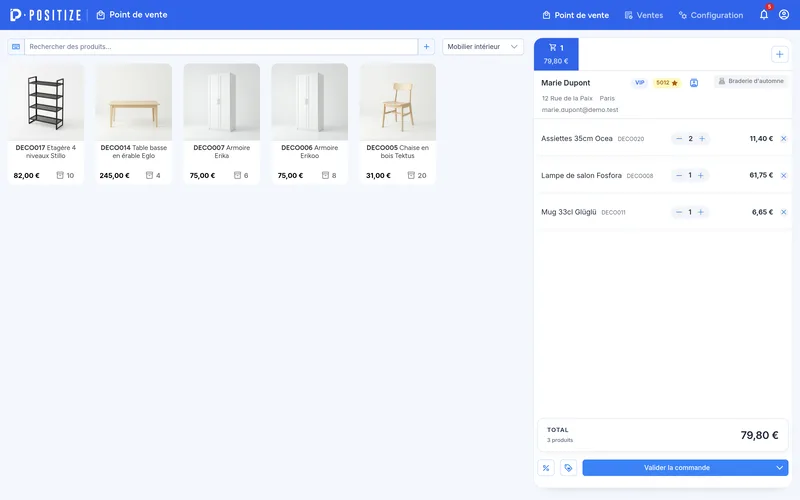Viewport: 800px width, 500px height.
Task: Click the 245,00 € price on Table basse
Action: 114,176
